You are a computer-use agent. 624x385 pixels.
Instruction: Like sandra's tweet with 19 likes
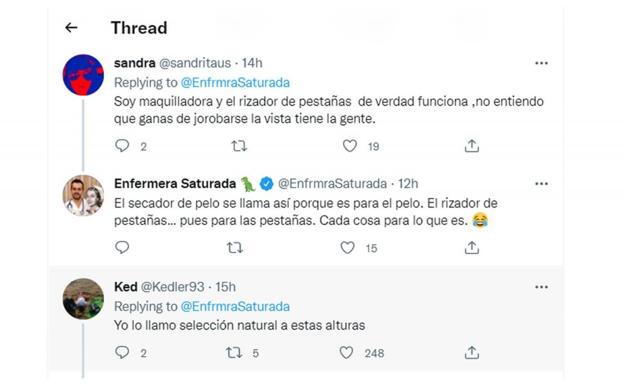tap(350, 146)
